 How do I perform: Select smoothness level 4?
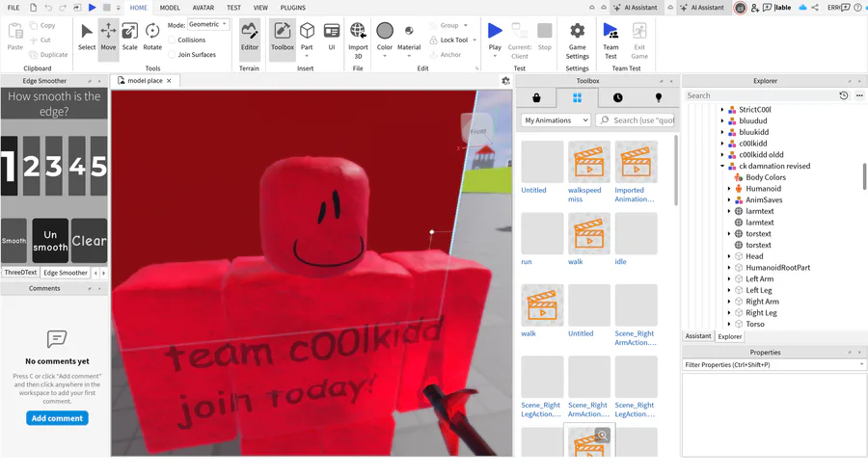[77, 166]
